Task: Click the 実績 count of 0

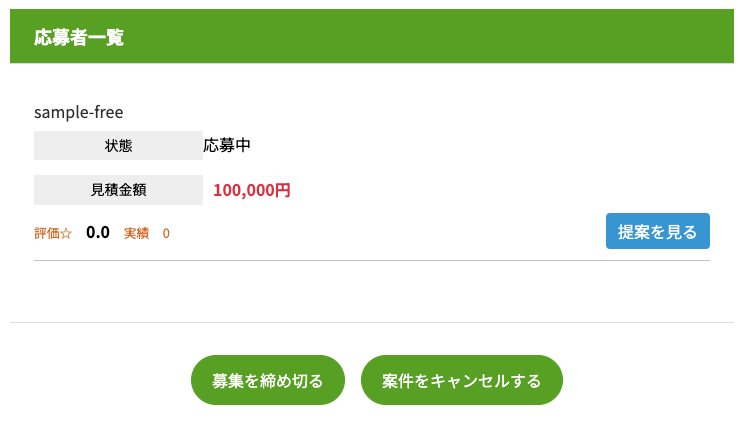Action: coord(166,233)
